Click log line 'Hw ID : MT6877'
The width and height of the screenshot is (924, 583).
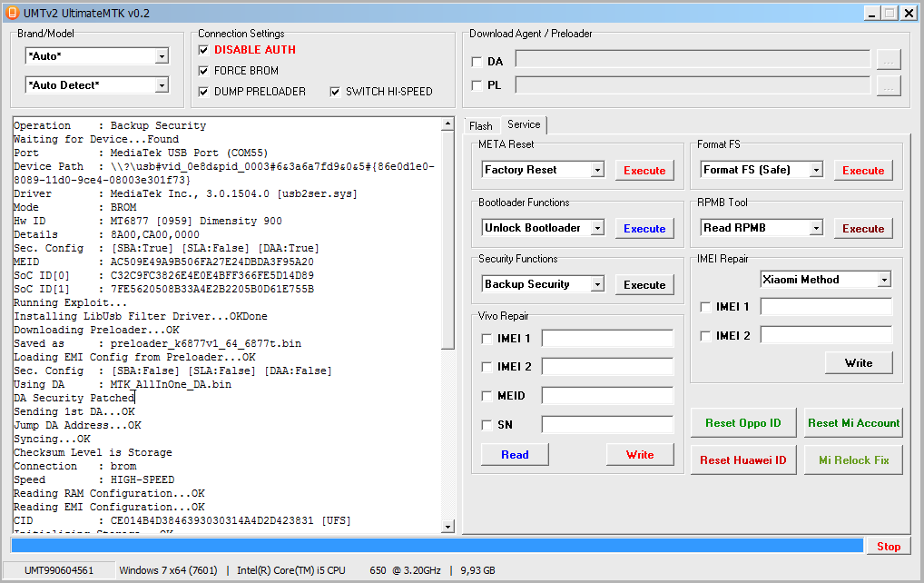[x=148, y=221]
